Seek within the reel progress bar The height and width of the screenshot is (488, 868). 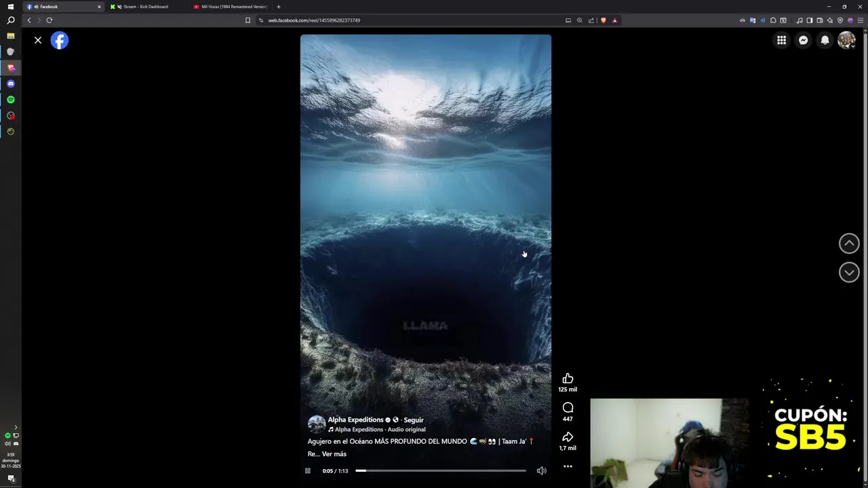click(x=441, y=470)
